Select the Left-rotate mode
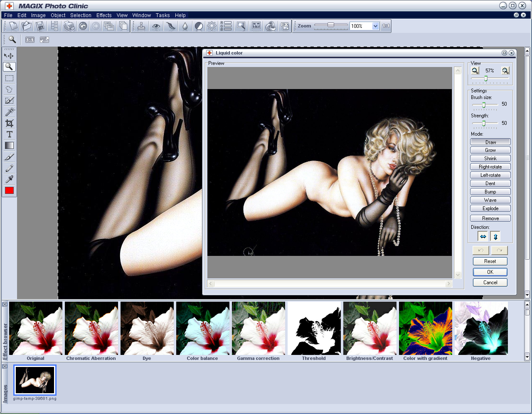 tap(490, 175)
